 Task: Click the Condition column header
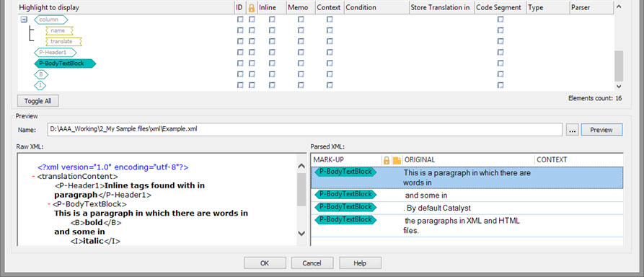coord(376,7)
